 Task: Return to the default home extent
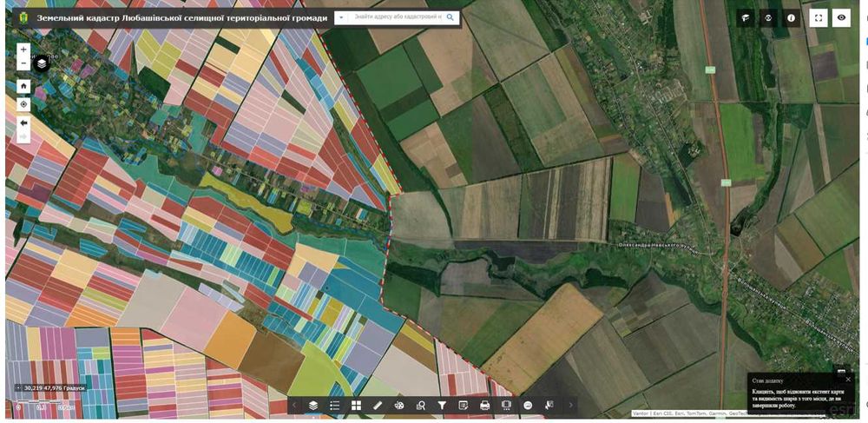(x=23, y=86)
